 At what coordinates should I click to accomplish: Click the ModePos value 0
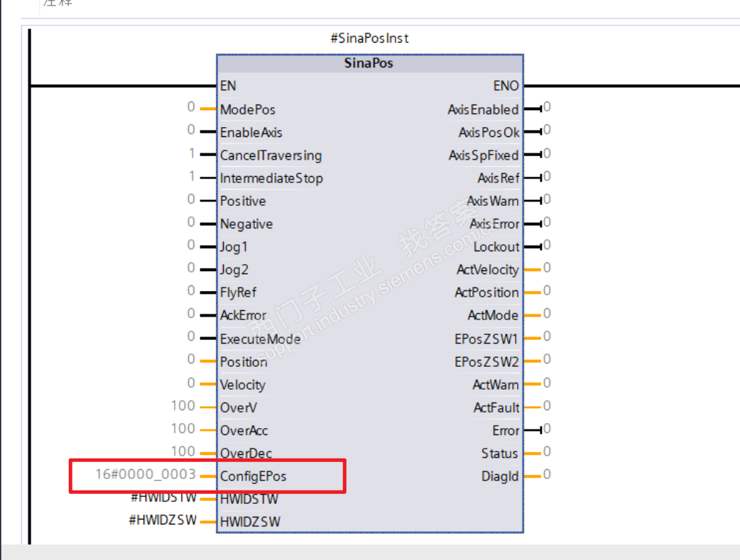pos(191,107)
